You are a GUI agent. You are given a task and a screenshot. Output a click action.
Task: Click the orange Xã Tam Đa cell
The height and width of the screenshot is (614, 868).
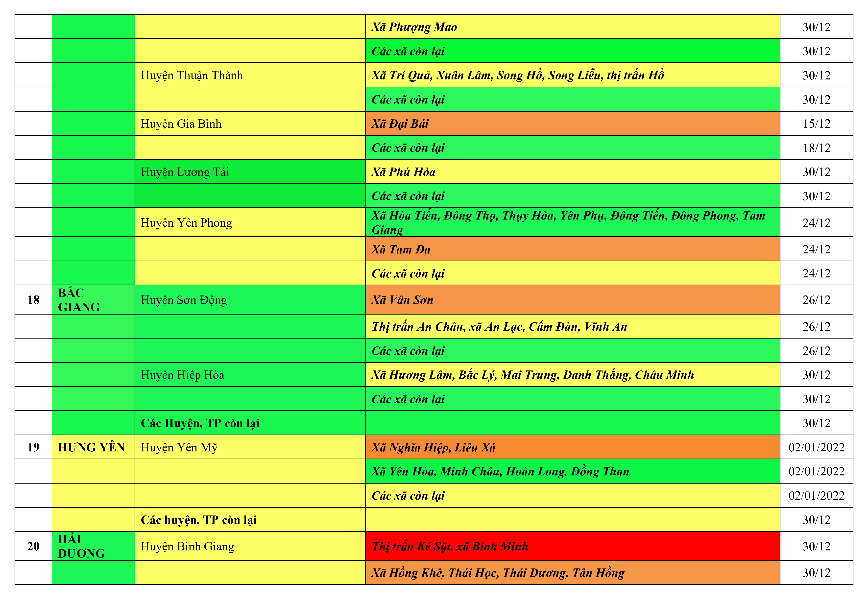pyautogui.click(x=572, y=249)
